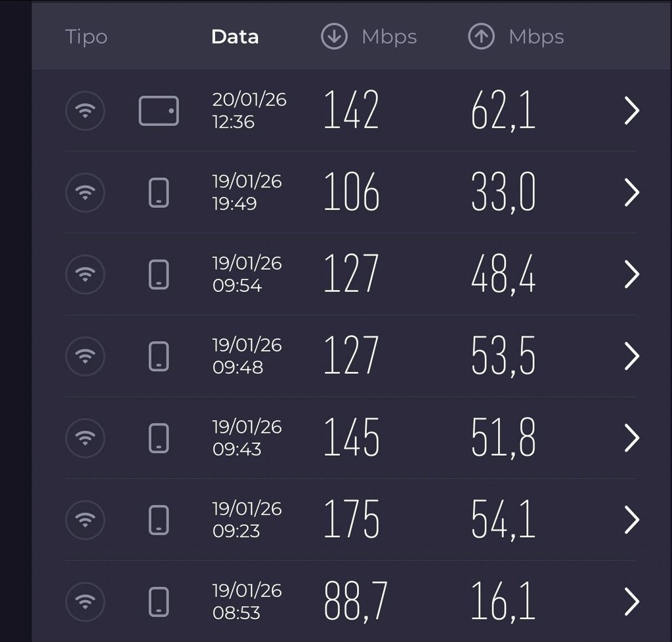The height and width of the screenshot is (642, 672).
Task: Click the phone icon for the 19:49 test
Action: pyautogui.click(x=159, y=193)
